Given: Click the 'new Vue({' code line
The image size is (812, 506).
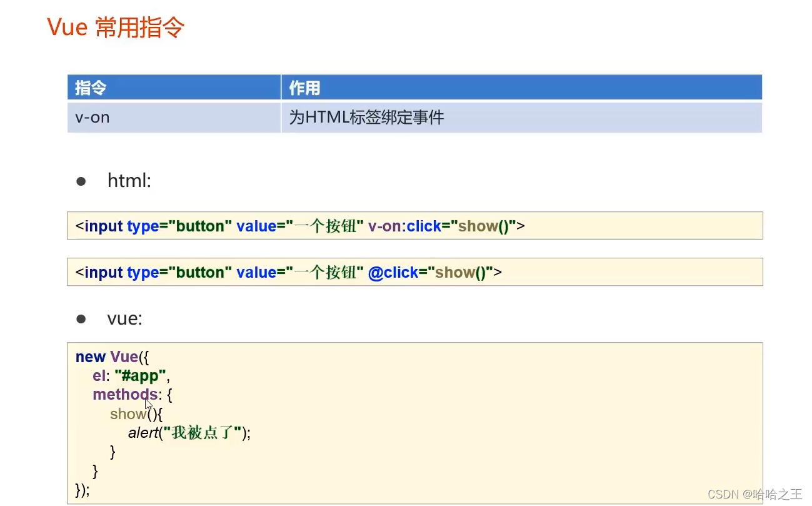Looking at the screenshot, I should [113, 357].
